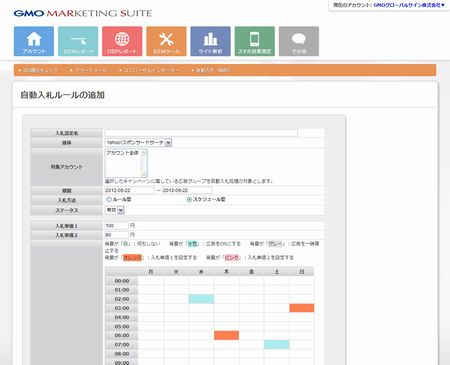Click the 03:00 row header
The width and height of the screenshot is (450, 365).
coord(122,308)
